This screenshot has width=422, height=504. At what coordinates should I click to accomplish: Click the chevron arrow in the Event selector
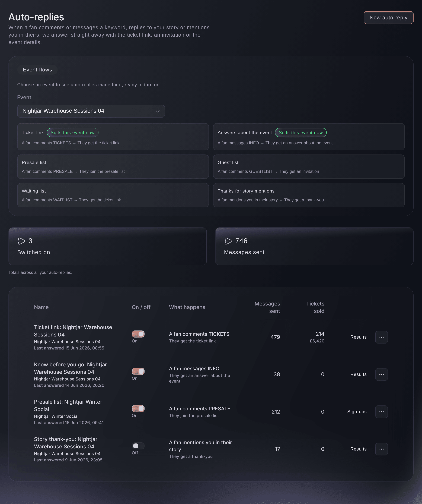click(157, 111)
